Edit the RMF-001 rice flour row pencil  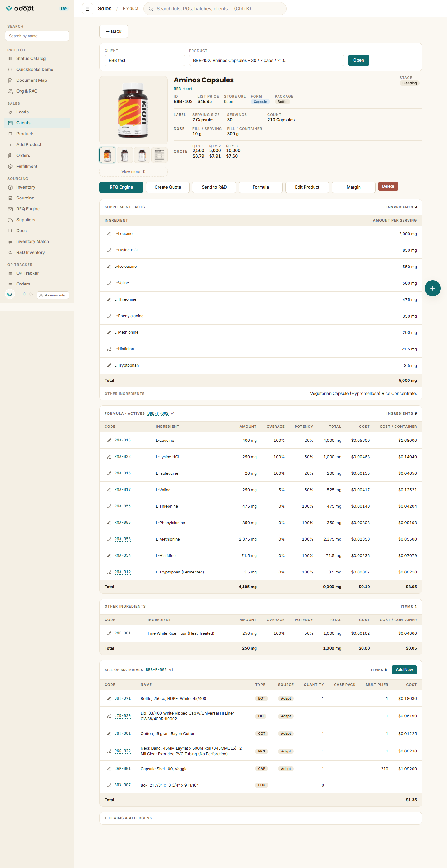click(x=109, y=633)
